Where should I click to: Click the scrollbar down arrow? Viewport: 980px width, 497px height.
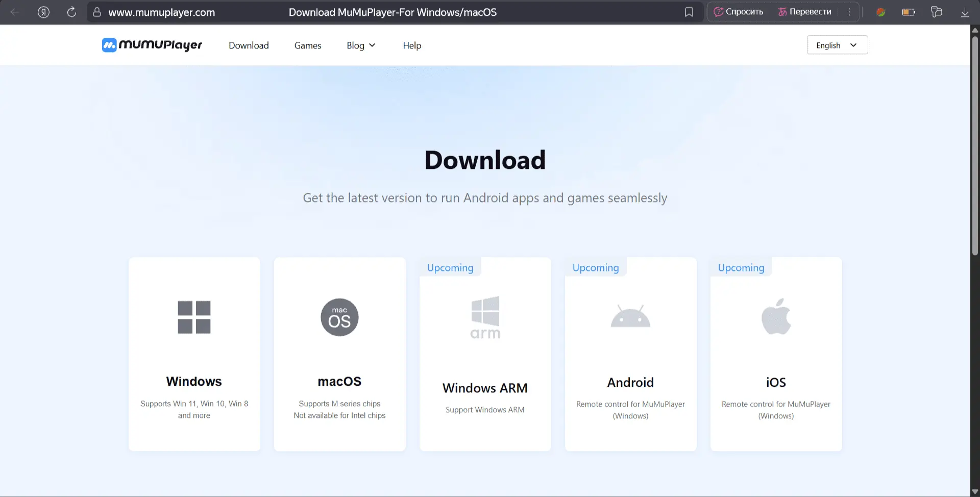click(x=975, y=492)
